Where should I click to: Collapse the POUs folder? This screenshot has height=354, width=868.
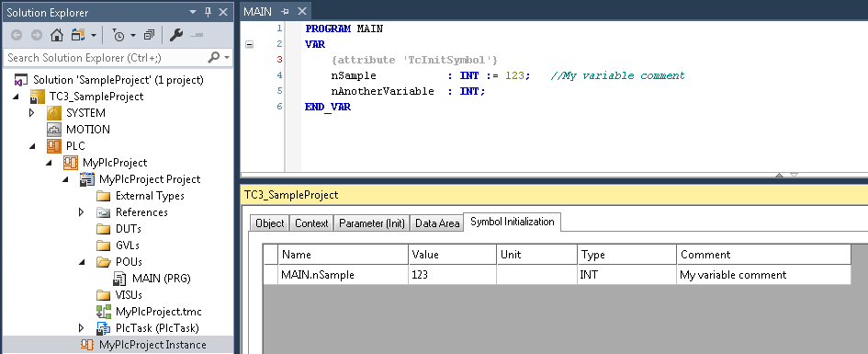tap(82, 262)
